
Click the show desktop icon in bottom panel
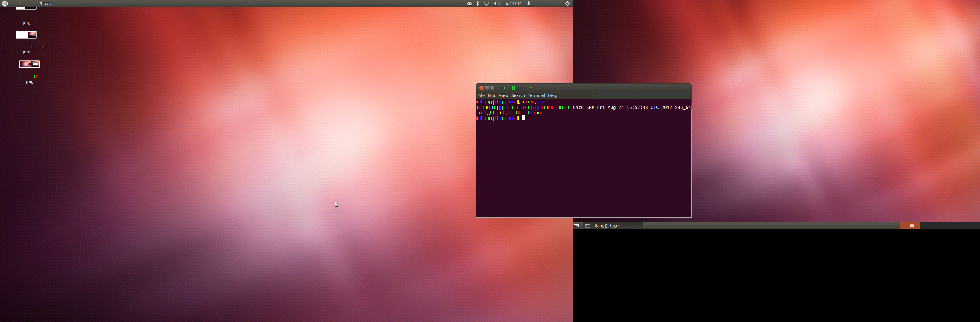576,225
